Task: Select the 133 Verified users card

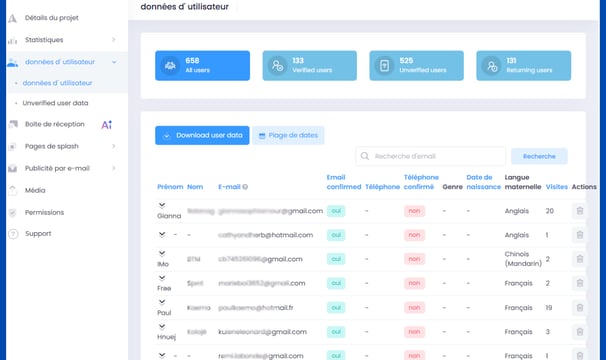Action: tap(310, 65)
